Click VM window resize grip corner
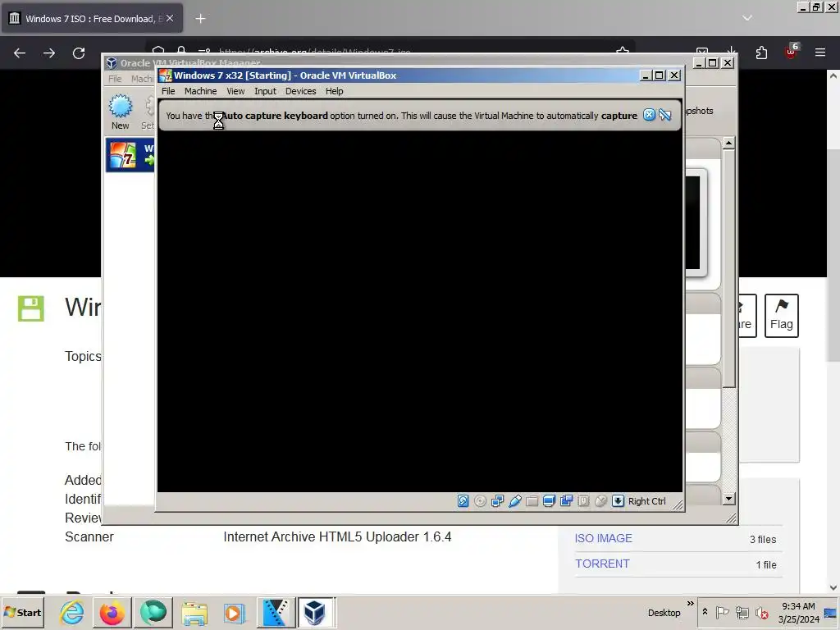Viewport: 840px width, 630px height. point(678,504)
